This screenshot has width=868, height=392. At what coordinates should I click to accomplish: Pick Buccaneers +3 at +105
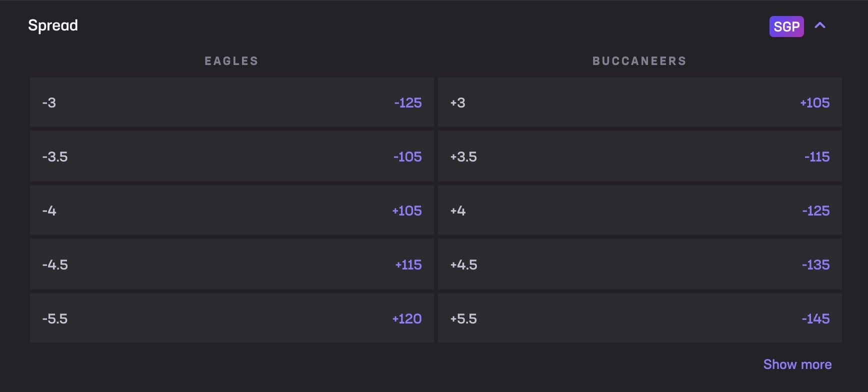pyautogui.click(x=639, y=102)
